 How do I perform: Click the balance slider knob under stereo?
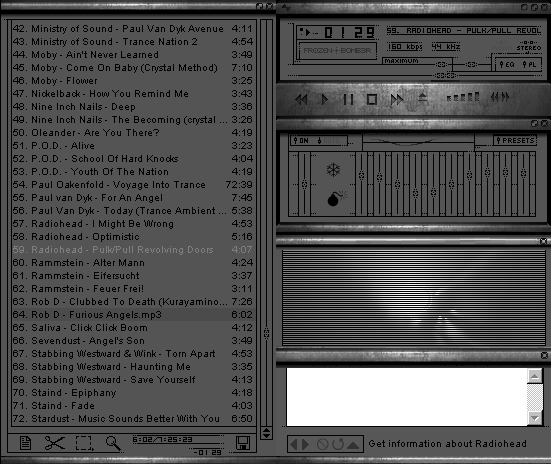(471, 64)
